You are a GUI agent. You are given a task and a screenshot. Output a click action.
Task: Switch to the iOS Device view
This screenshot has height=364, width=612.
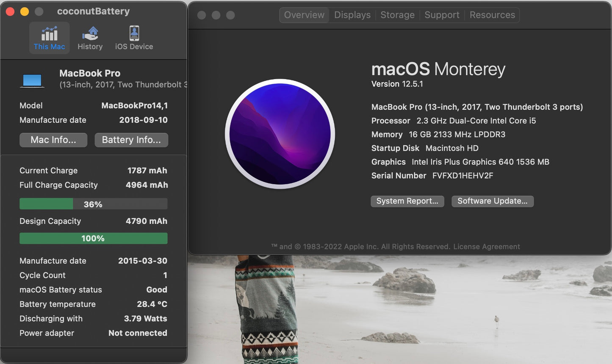[133, 38]
